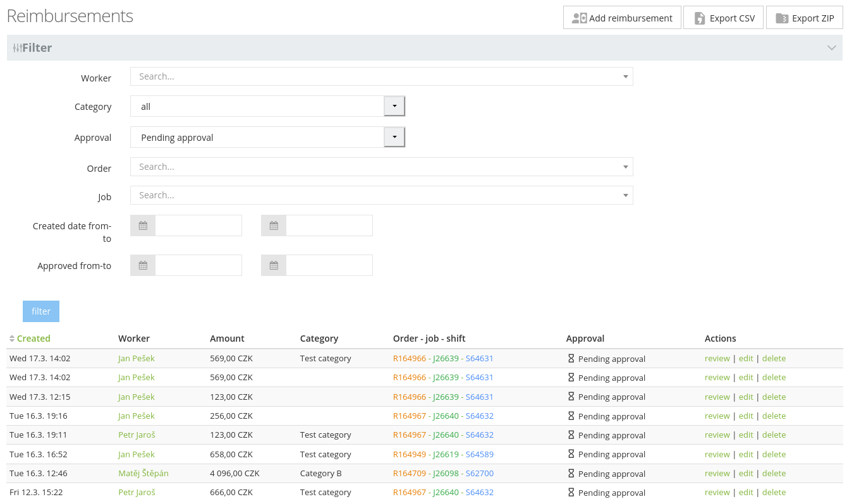Select the 'Category B' cell
The height and width of the screenshot is (504, 847).
(x=321, y=473)
